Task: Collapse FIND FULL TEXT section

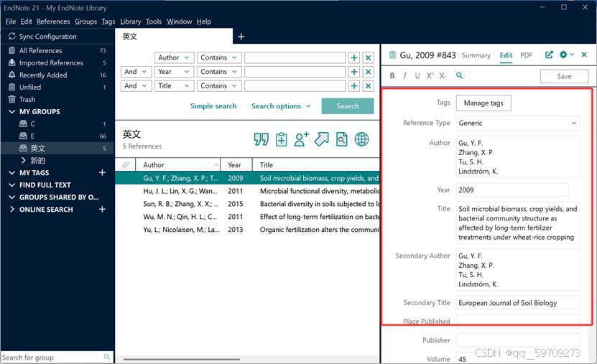Action: pos(11,185)
